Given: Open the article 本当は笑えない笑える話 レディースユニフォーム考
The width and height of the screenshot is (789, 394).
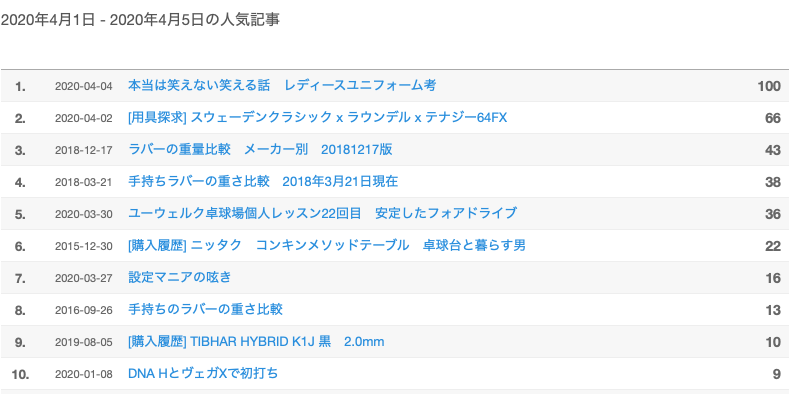Looking at the screenshot, I should [x=282, y=86].
